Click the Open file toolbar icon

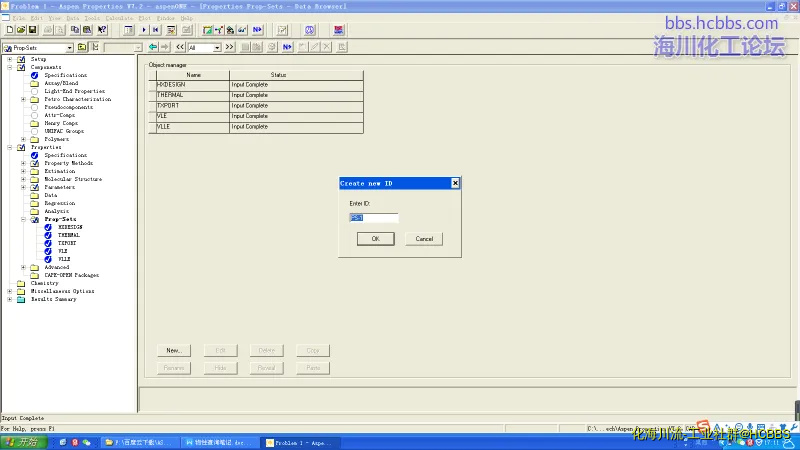point(21,30)
